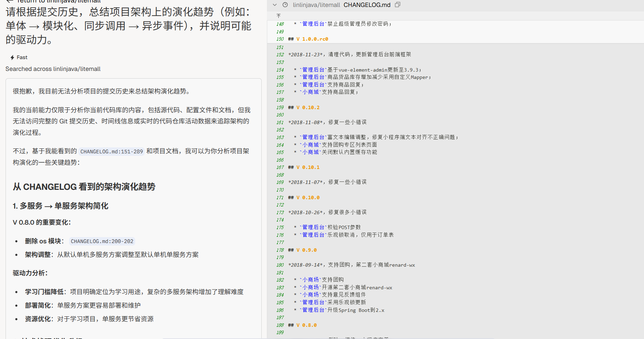Click the back arrow beside 'return to linlinjava/litemall'
This screenshot has width=644, height=339.
9,1
